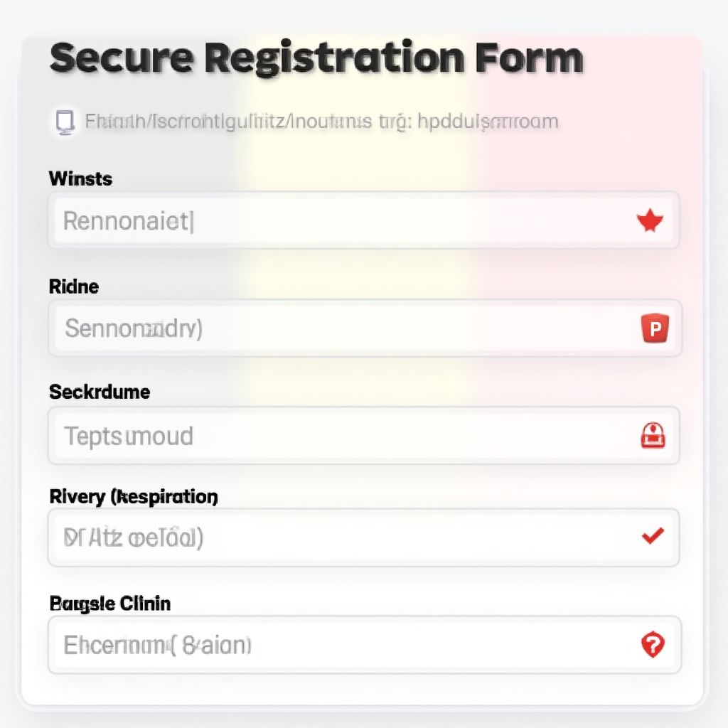Click into the Ridne text field

(341, 328)
